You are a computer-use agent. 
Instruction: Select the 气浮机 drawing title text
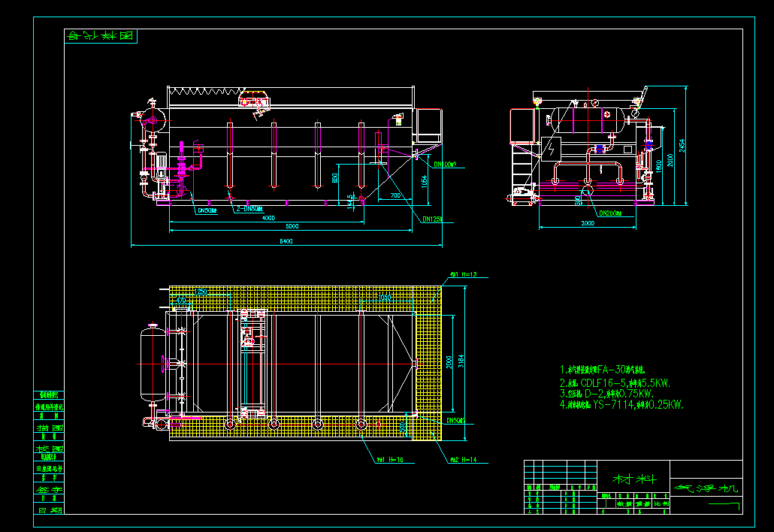pyautogui.click(x=706, y=488)
